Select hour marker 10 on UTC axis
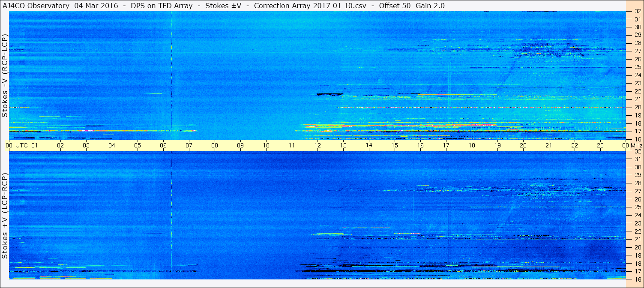Screen dimensions: 644x288 266,145
